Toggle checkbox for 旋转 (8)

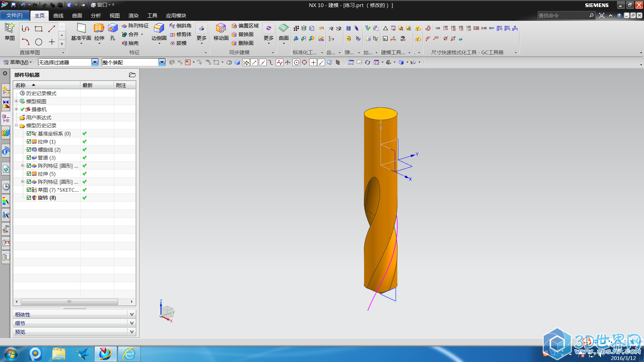point(29,198)
